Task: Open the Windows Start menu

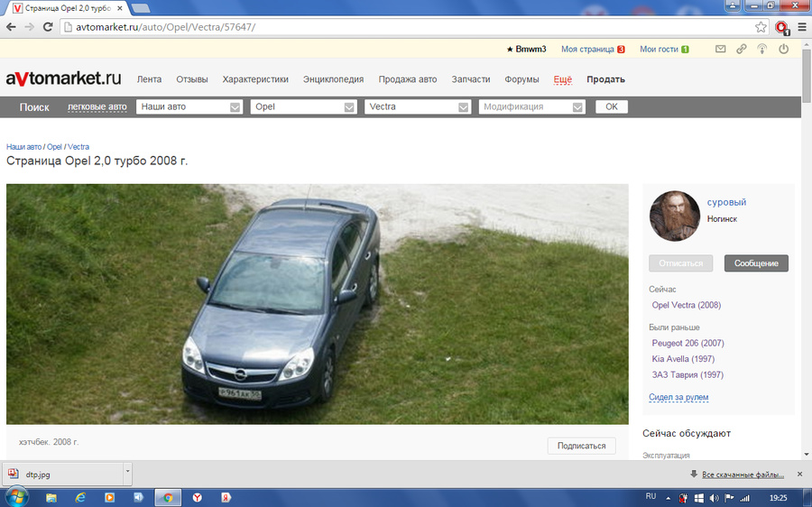Action: coord(16,497)
